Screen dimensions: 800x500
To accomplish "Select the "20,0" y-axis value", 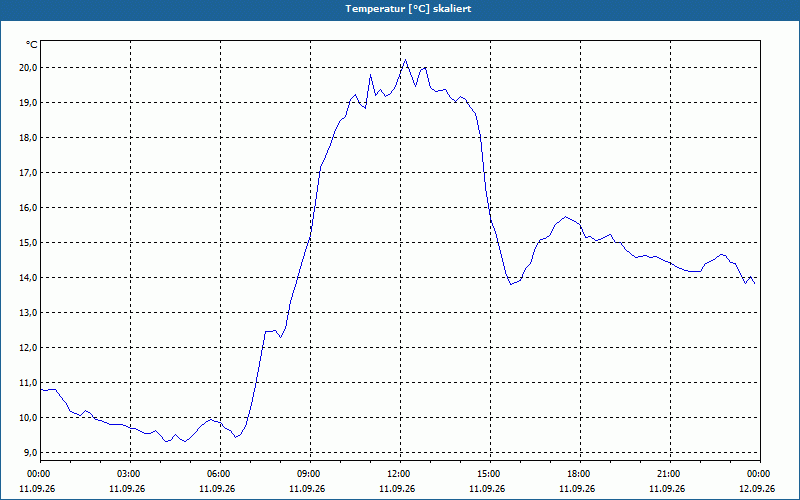I will [x=28, y=67].
